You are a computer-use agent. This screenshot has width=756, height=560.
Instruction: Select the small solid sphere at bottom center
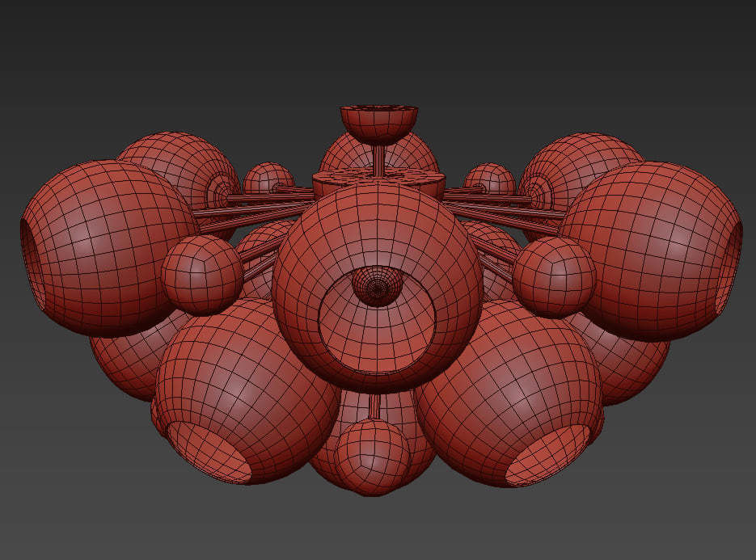coord(372,457)
